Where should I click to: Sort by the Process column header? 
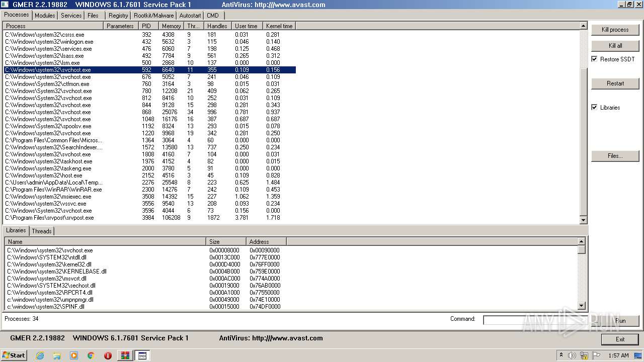[54, 26]
